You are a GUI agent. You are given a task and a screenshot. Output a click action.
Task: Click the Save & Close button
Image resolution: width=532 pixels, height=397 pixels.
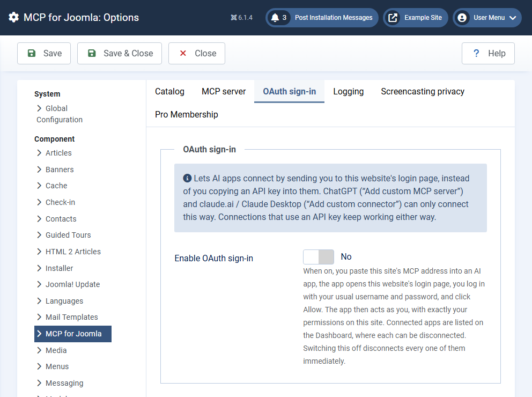(x=120, y=53)
